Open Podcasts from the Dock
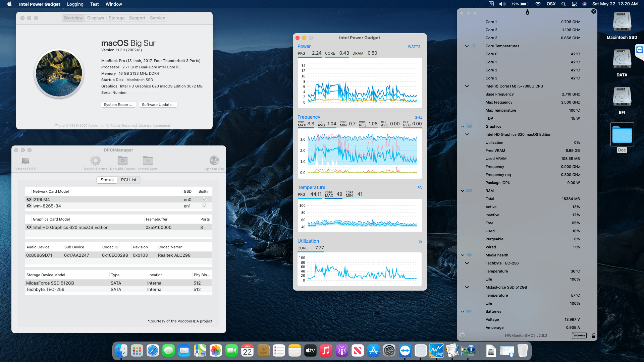Screen dimensions: 644x362 342,351
